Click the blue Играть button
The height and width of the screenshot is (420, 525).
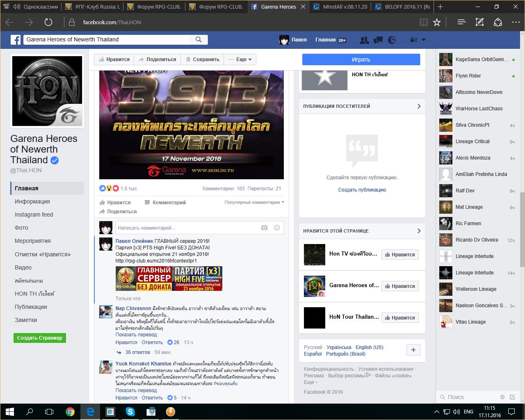361,59
